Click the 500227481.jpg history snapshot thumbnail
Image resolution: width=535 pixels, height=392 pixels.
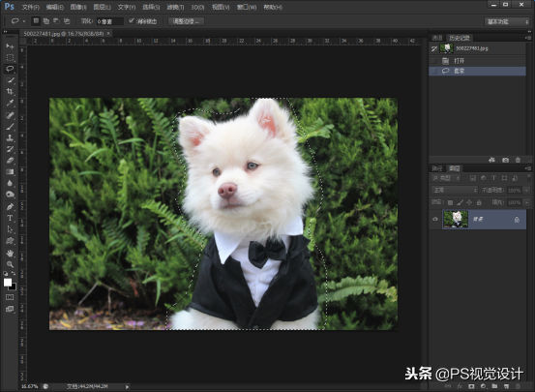point(447,48)
